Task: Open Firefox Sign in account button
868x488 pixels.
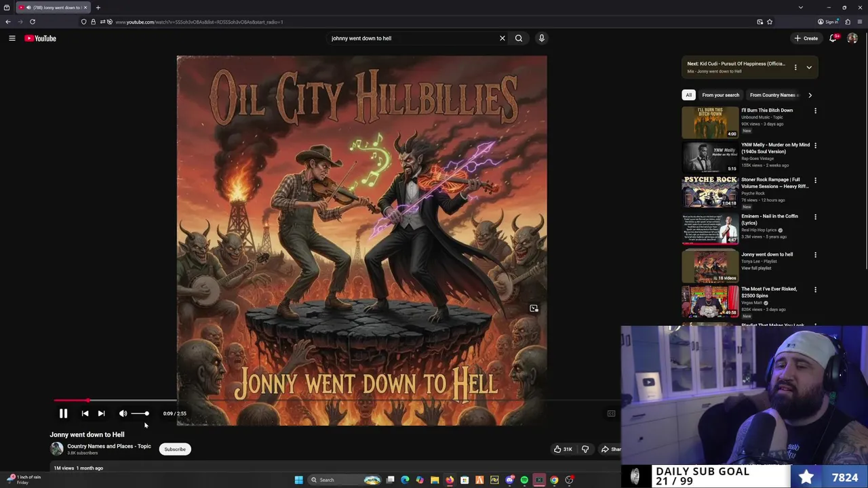Action: pos(829,22)
